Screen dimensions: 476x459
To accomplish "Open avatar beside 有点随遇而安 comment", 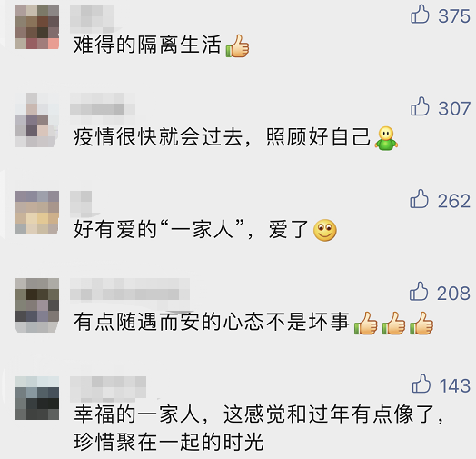I will (x=37, y=305).
